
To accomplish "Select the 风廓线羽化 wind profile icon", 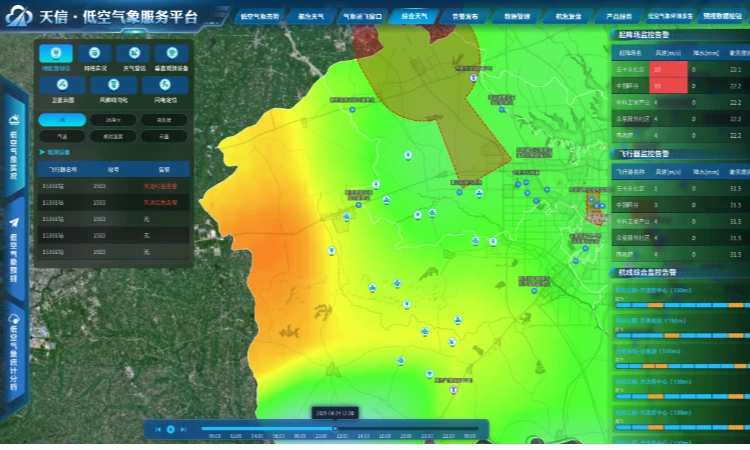I will pos(113,86).
